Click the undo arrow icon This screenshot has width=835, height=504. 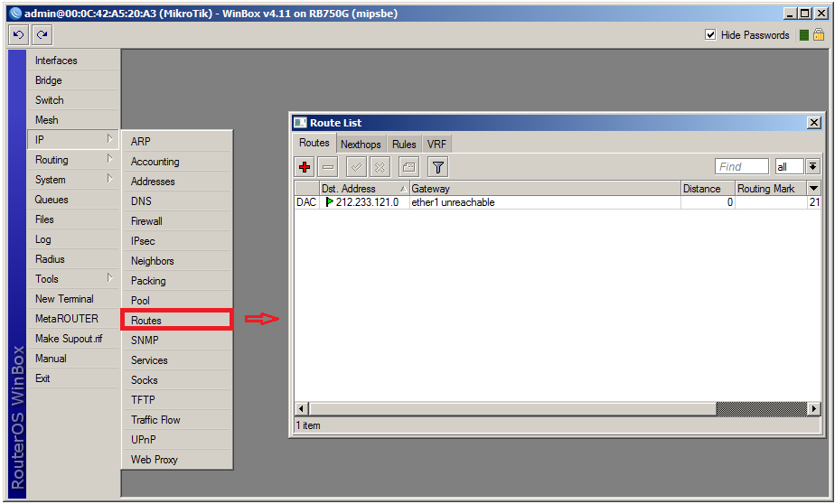click(18, 34)
